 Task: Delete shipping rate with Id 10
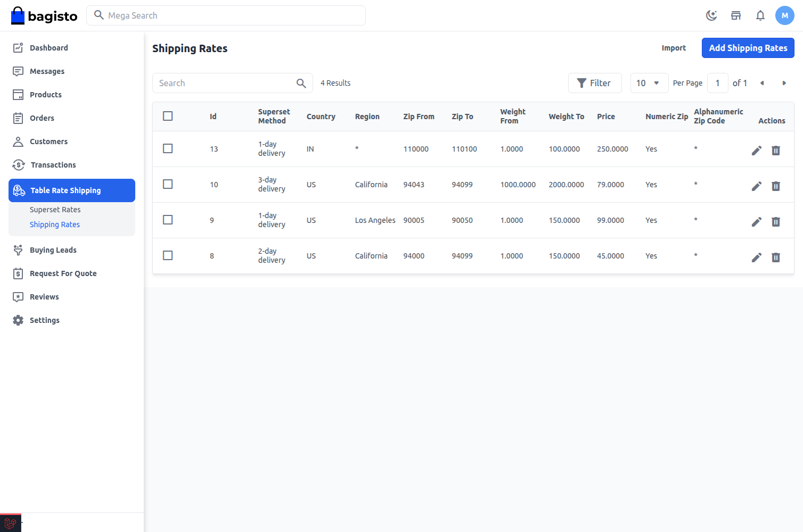(776, 186)
